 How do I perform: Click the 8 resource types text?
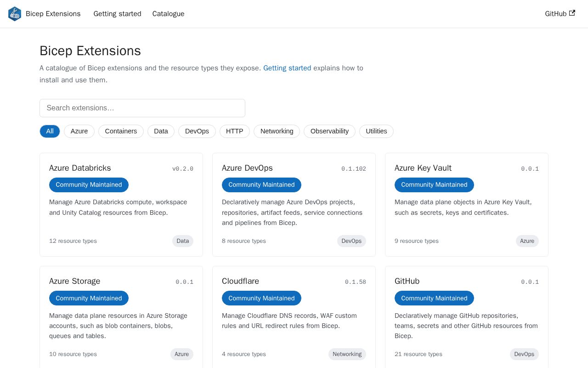click(x=244, y=241)
